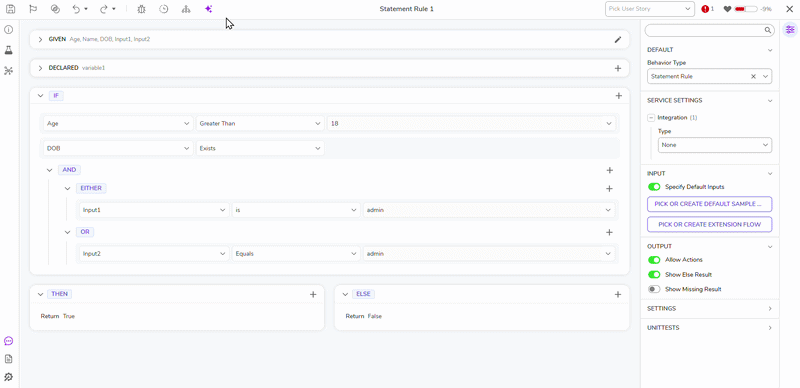The height and width of the screenshot is (388, 800).
Task: Toggle the Show Else Result switch
Action: pyautogui.click(x=654, y=275)
